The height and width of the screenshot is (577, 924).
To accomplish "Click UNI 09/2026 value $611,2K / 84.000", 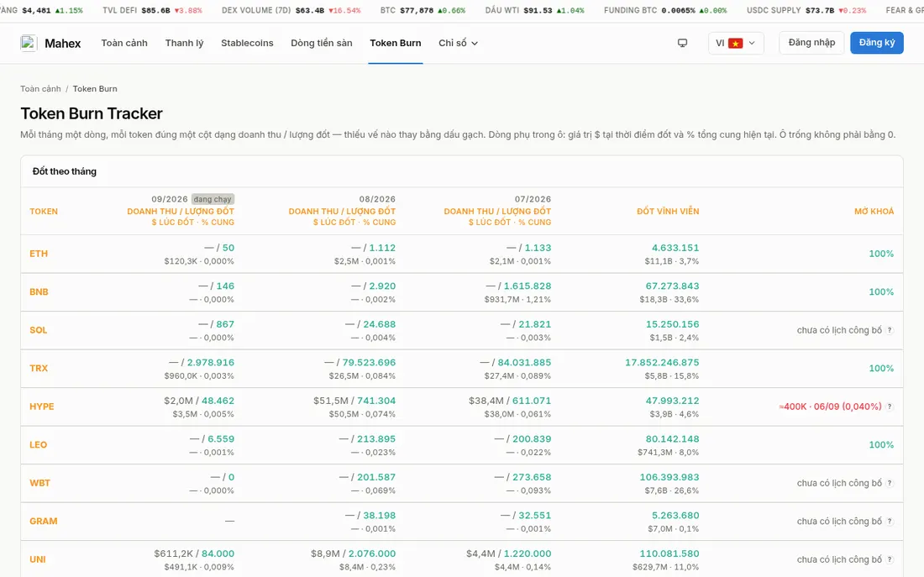I will point(194,554).
